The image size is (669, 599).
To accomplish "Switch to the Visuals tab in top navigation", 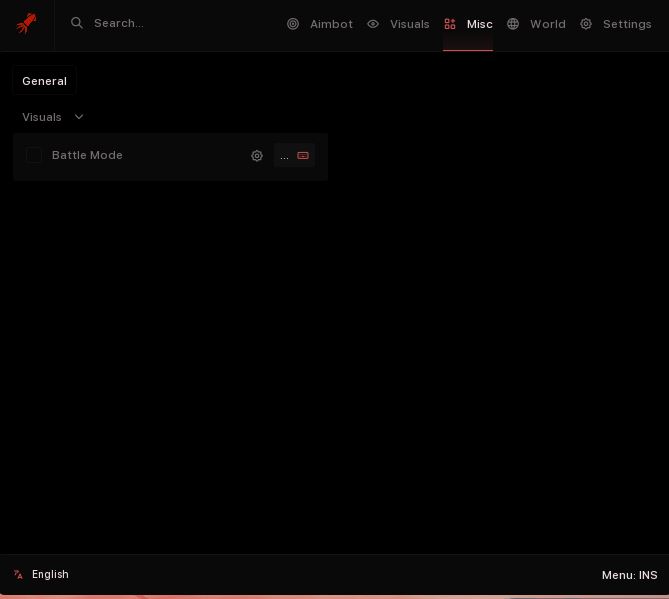I will coord(410,24).
